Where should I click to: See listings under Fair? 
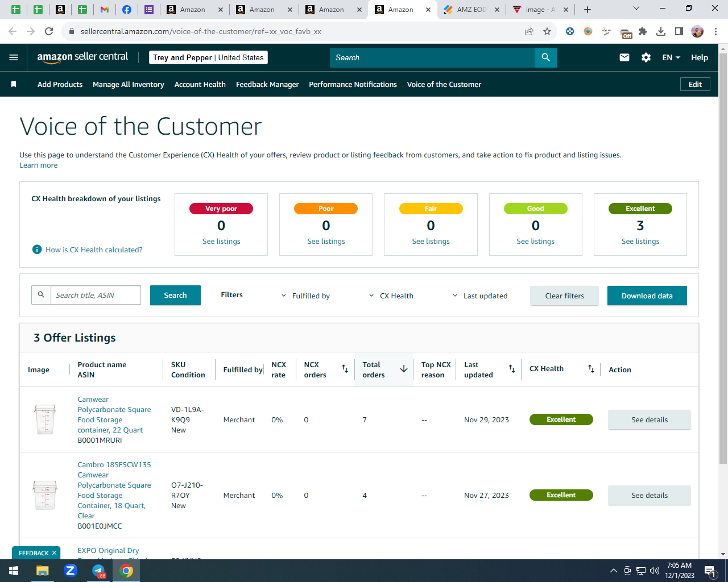point(431,242)
